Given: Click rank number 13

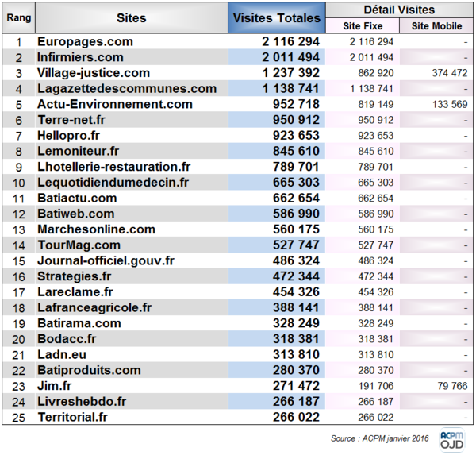Looking at the screenshot, I should [x=18, y=230].
